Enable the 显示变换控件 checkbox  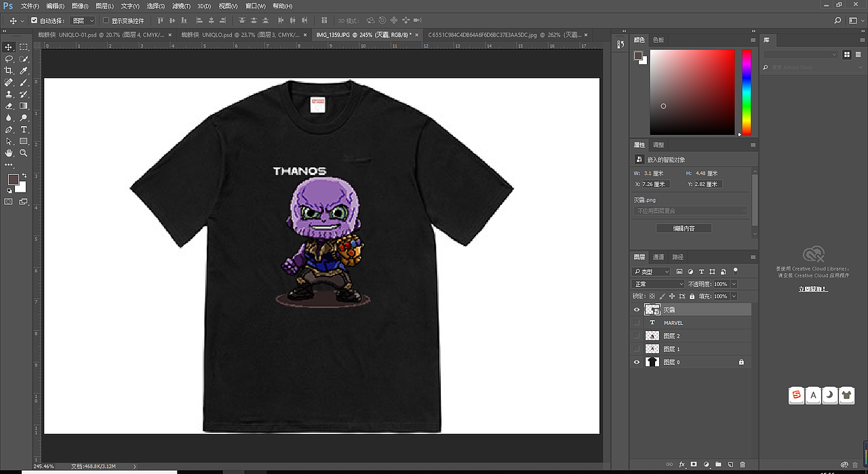(106, 21)
